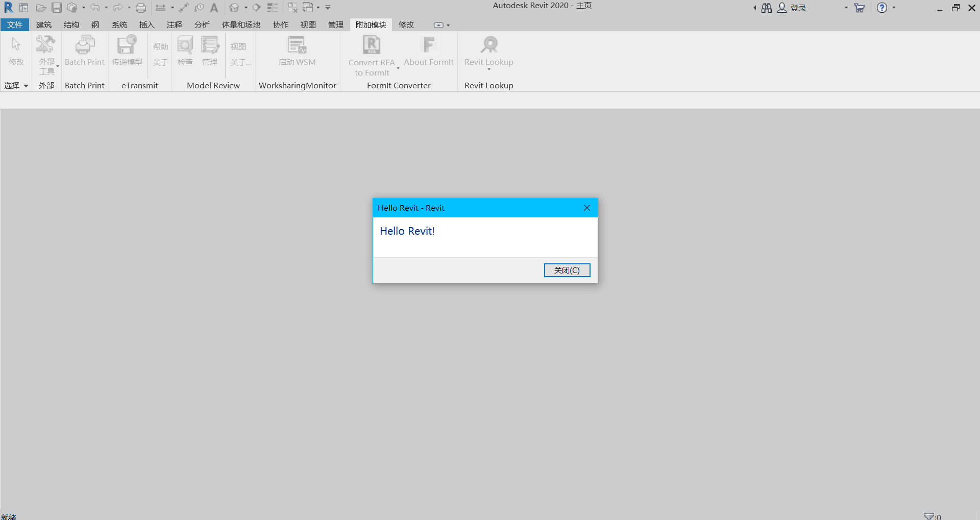Click the Help question mark icon
This screenshot has width=980, height=520.
pos(882,8)
